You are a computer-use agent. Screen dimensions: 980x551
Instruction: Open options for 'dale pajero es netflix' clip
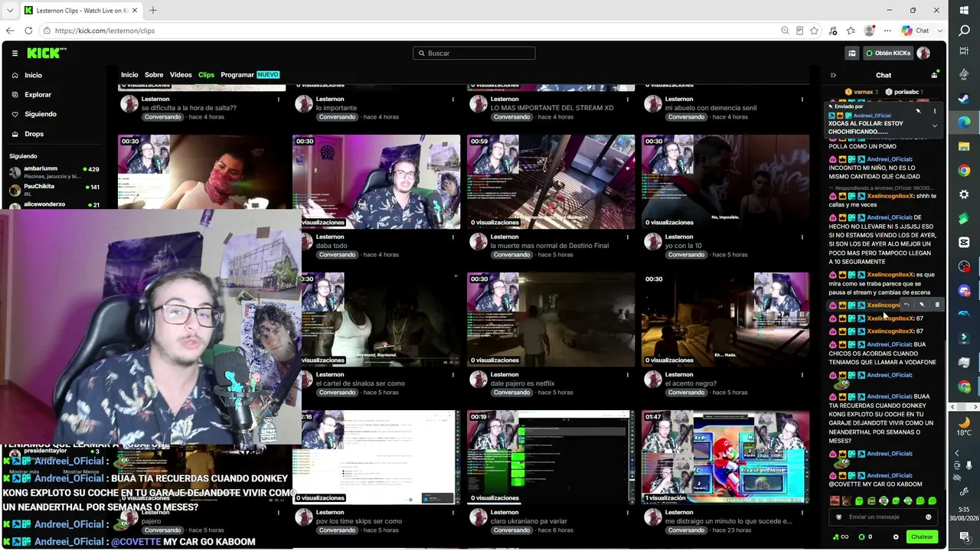pyautogui.click(x=627, y=375)
